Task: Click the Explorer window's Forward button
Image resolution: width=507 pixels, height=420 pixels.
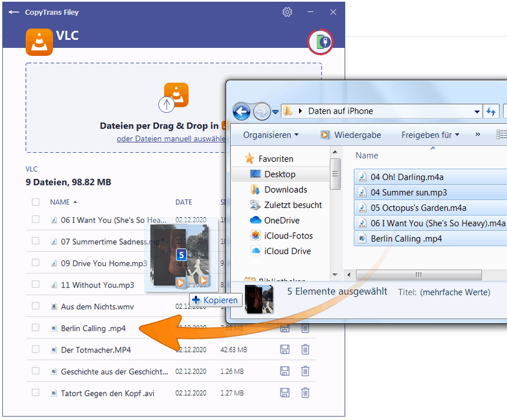Action: (x=262, y=112)
